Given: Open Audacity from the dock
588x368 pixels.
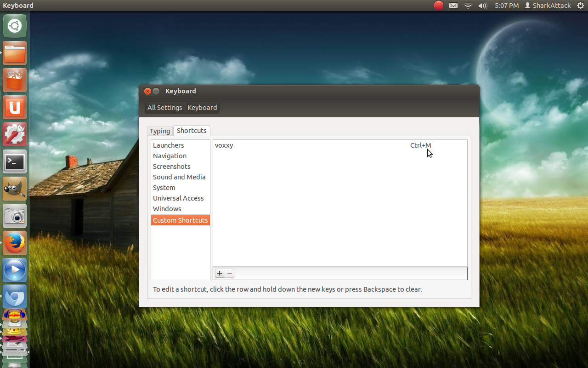Looking at the screenshot, I should 15,315.
